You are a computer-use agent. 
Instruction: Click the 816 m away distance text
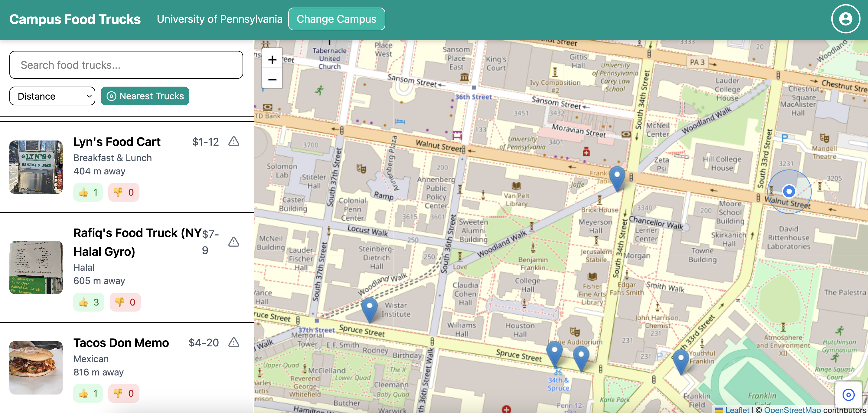[x=98, y=372]
